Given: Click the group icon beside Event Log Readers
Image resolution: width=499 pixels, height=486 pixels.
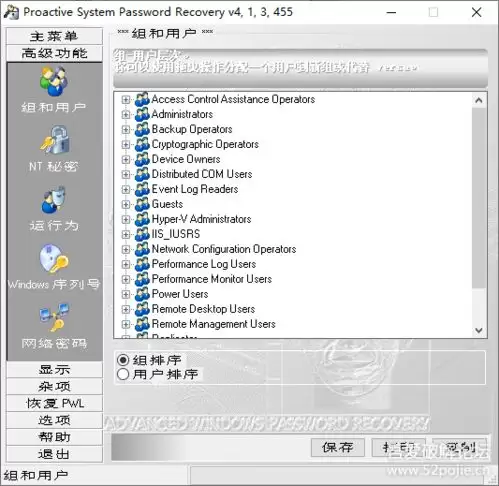Looking at the screenshot, I should (x=142, y=189).
